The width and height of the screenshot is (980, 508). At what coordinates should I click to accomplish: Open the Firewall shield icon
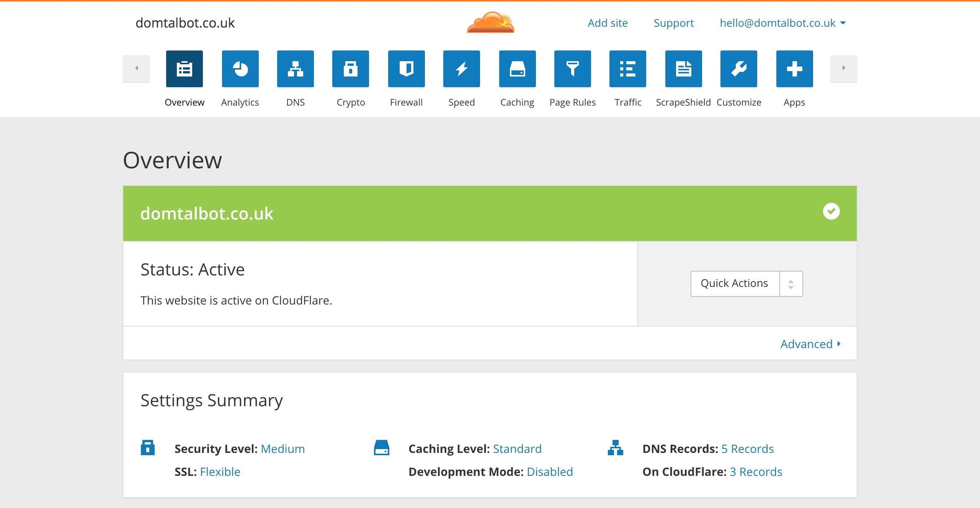click(x=406, y=69)
